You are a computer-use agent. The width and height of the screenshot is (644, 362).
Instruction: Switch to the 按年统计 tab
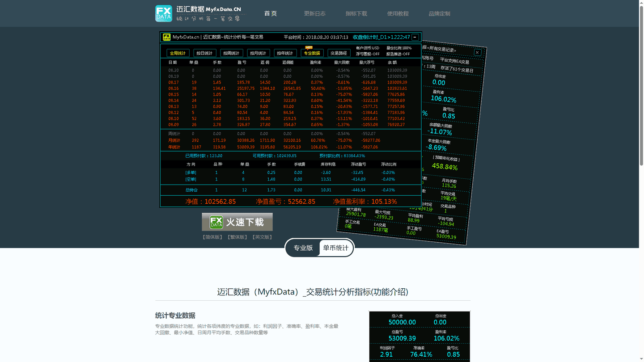coord(285,53)
